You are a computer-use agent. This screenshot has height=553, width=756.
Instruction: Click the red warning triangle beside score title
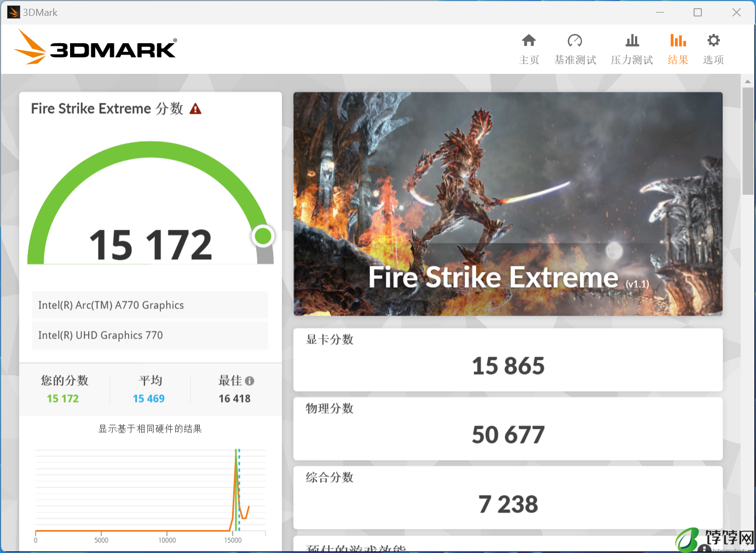tap(195, 109)
